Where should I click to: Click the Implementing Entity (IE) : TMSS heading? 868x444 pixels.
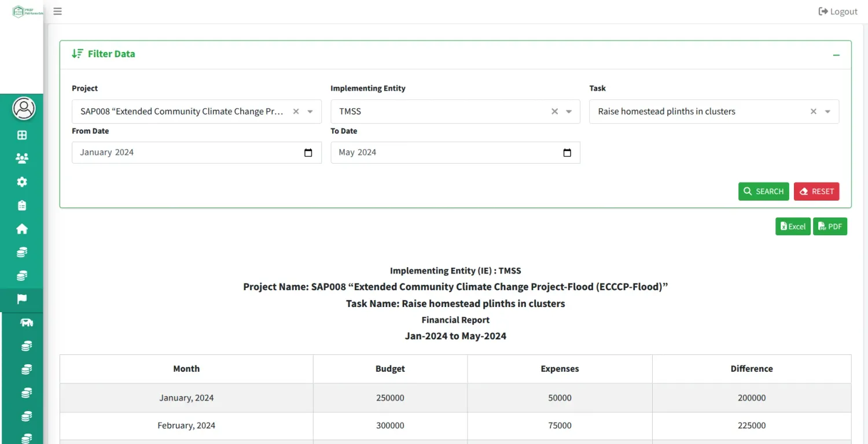tap(455, 271)
